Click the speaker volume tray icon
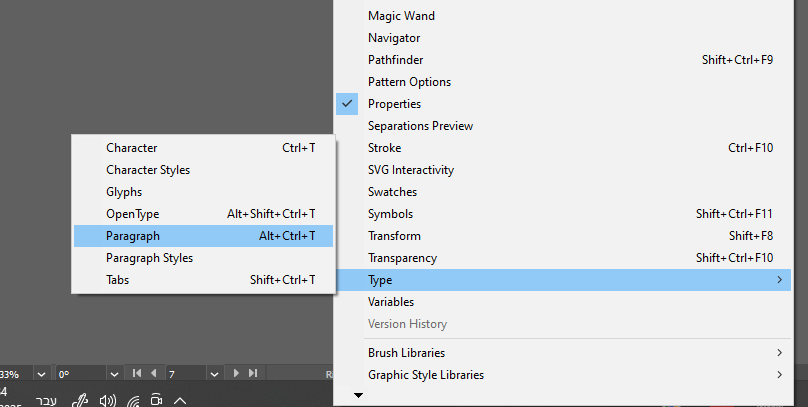808x407 pixels. pos(108,400)
